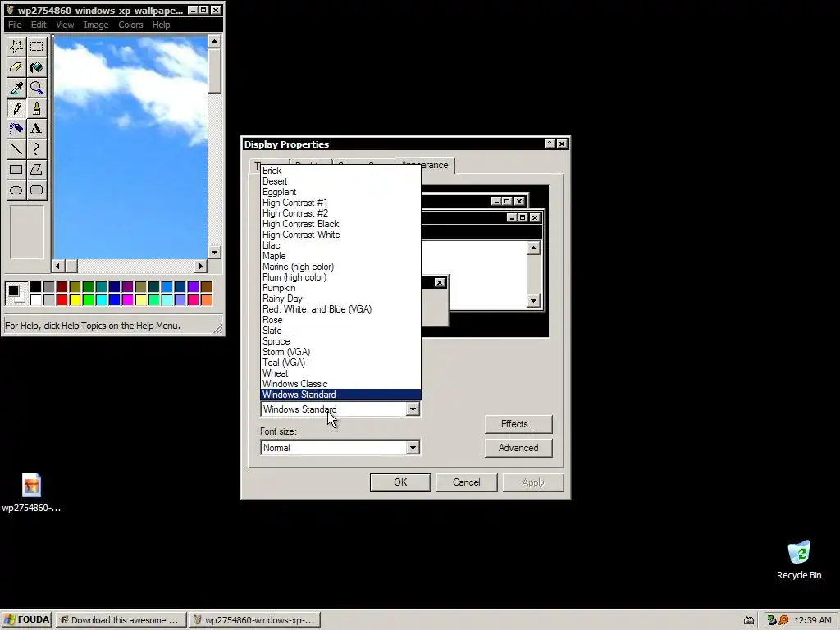Choose the Fill With Color bucket tool
Image resolution: width=840 pixels, height=630 pixels.
36,67
